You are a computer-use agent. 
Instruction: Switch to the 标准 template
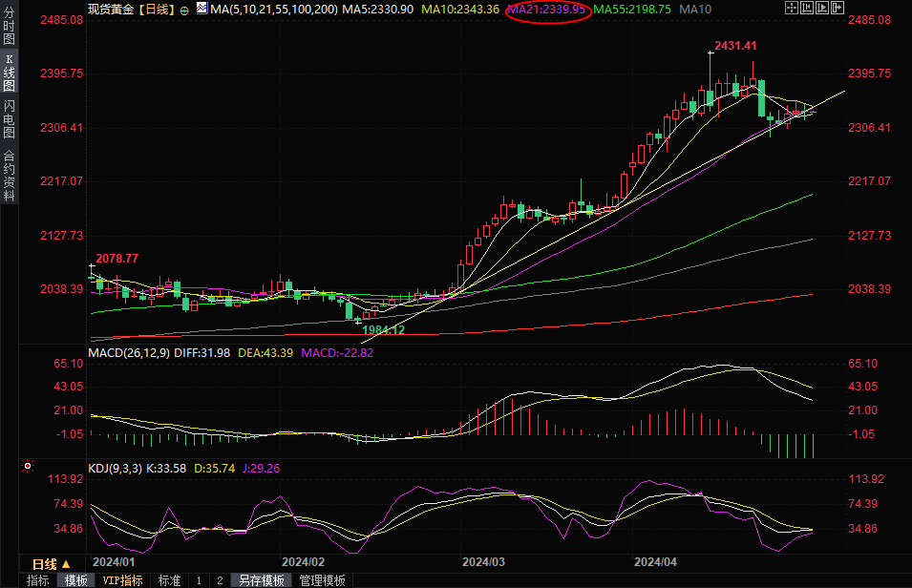coord(169,580)
